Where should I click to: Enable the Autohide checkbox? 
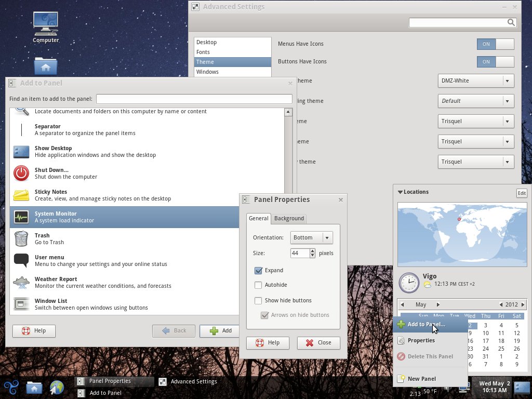click(258, 285)
